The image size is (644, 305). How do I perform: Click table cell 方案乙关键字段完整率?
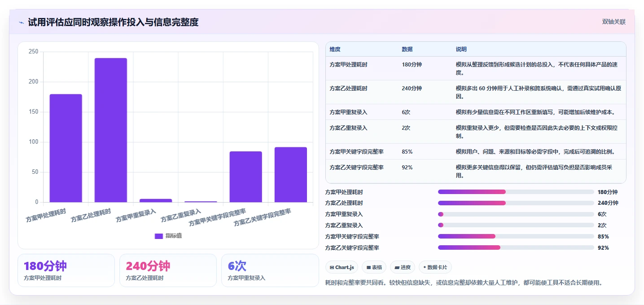click(356, 167)
